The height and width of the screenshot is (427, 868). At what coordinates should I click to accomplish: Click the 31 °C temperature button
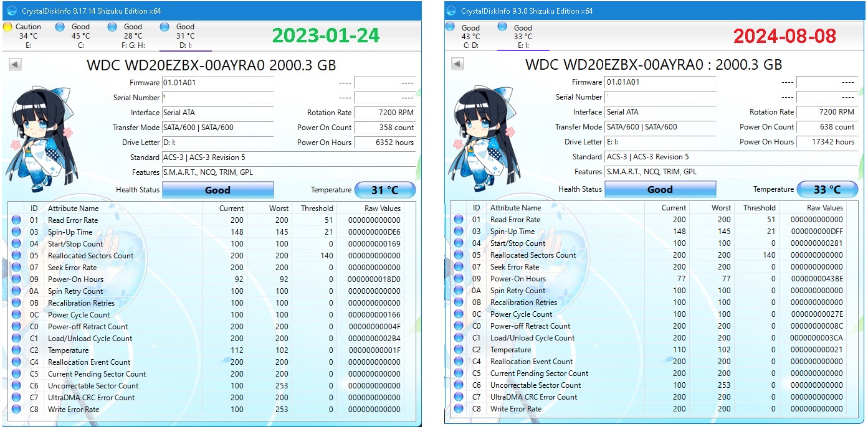385,190
